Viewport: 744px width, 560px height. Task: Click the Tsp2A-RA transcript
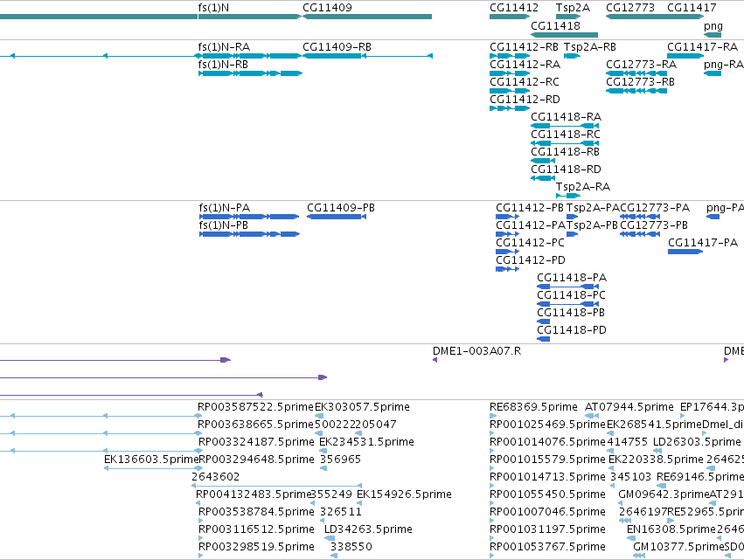pos(568,196)
